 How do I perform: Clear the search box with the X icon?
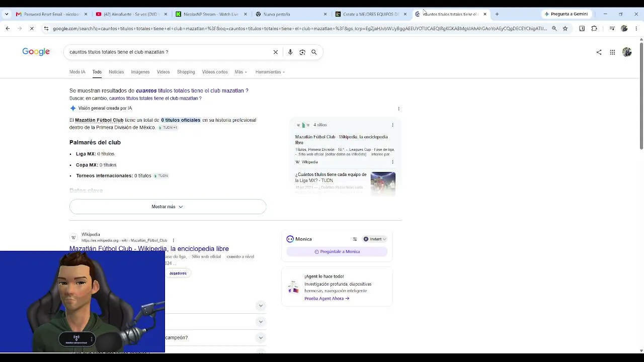(275, 52)
